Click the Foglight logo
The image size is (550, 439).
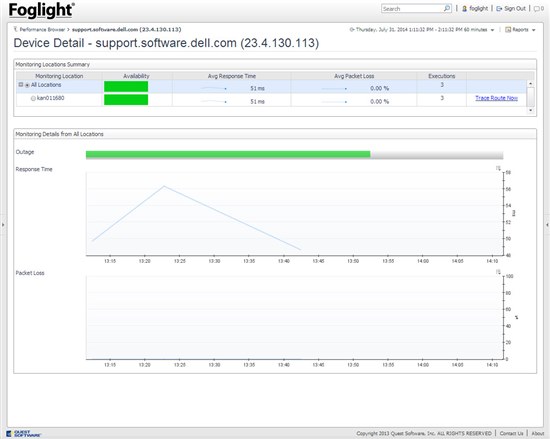pyautogui.click(x=41, y=10)
